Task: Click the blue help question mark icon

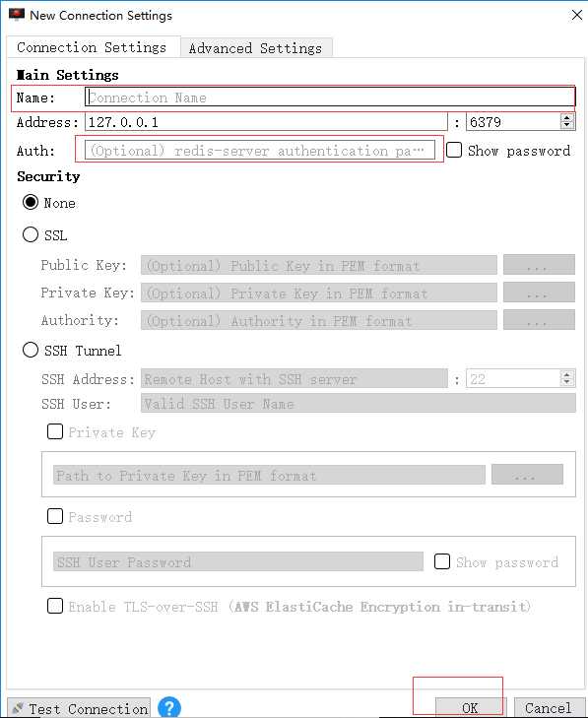Action: [169, 707]
